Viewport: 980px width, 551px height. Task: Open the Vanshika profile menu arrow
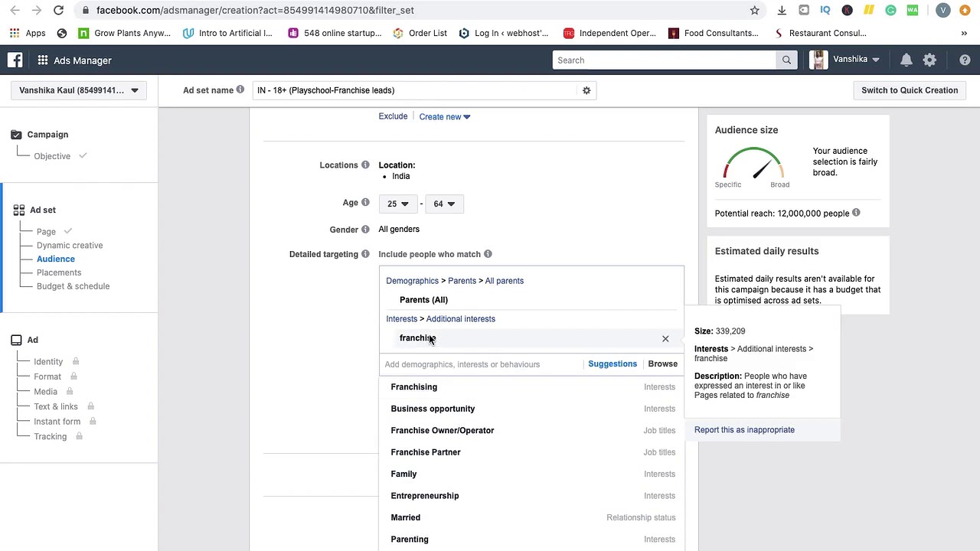pyautogui.click(x=876, y=60)
